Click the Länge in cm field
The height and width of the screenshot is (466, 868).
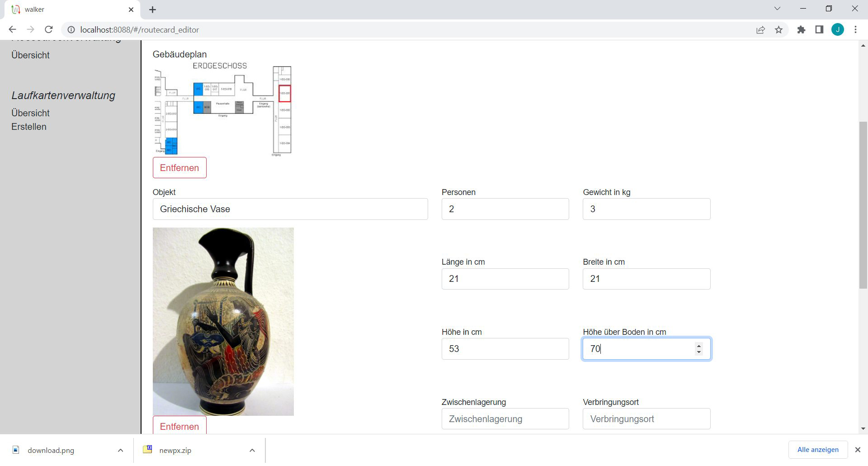tap(505, 279)
